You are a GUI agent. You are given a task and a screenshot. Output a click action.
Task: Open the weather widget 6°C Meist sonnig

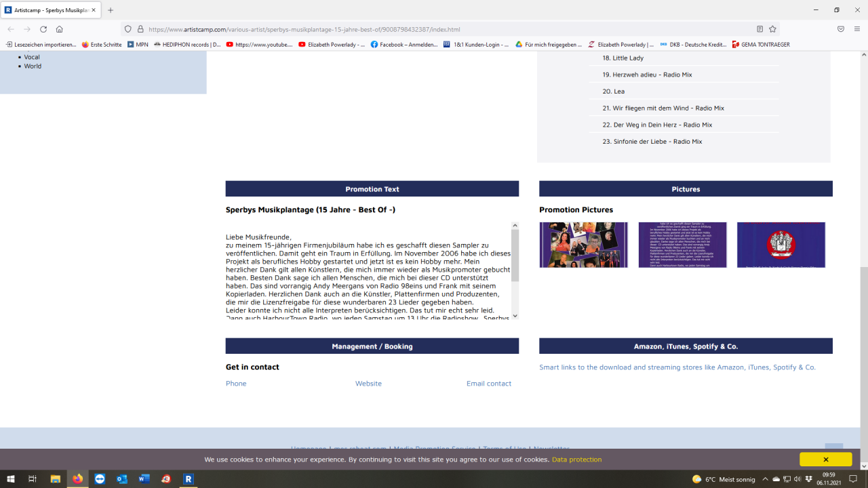724,479
